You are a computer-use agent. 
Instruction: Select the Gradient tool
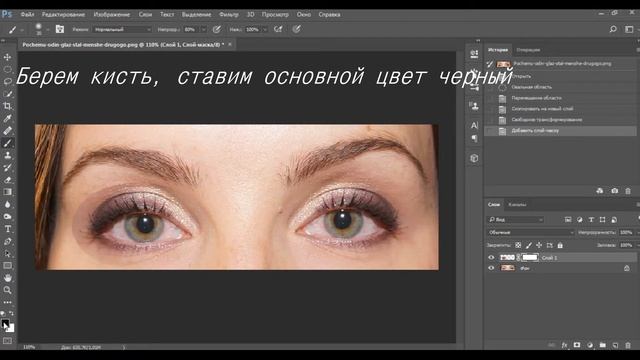pyautogui.click(x=7, y=192)
